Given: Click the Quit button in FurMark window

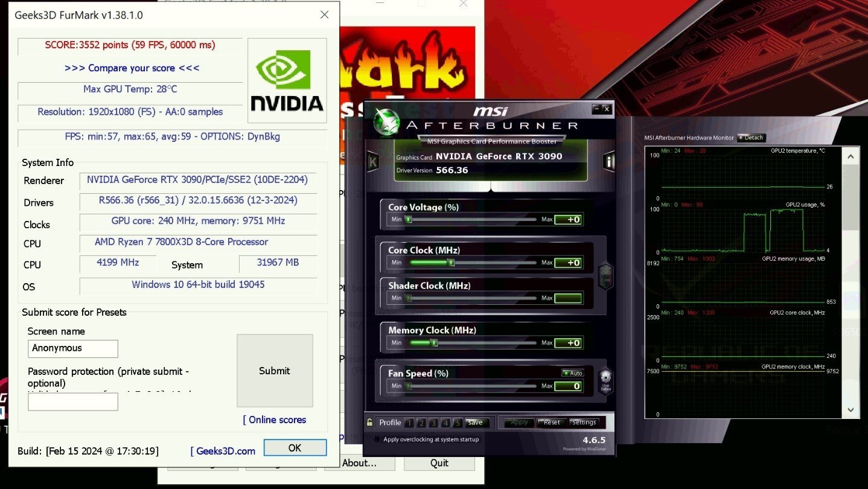Looking at the screenshot, I should coord(439,463).
